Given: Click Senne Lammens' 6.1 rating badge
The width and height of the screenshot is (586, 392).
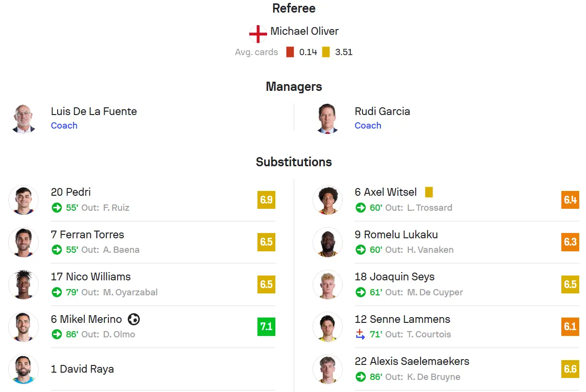Looking at the screenshot, I should (x=570, y=327).
